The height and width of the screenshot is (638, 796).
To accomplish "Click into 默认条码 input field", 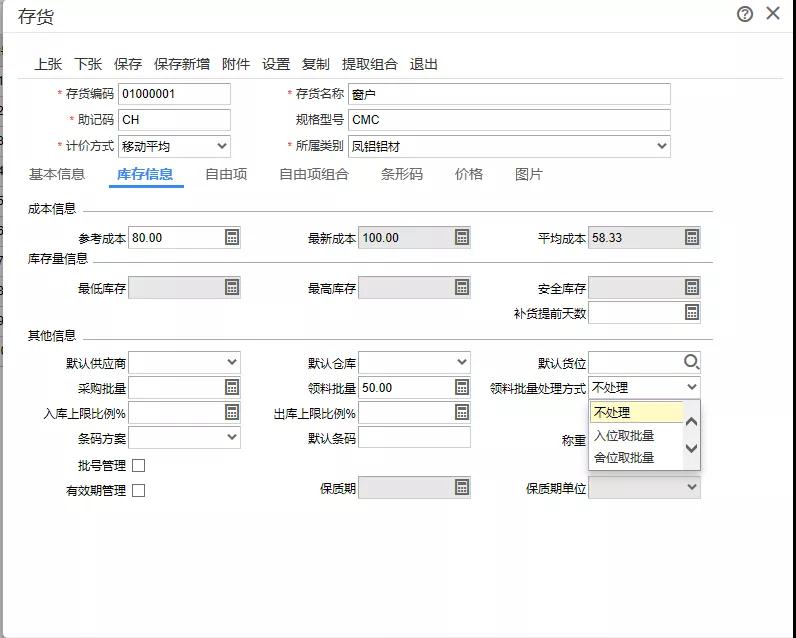I will pos(414,438).
